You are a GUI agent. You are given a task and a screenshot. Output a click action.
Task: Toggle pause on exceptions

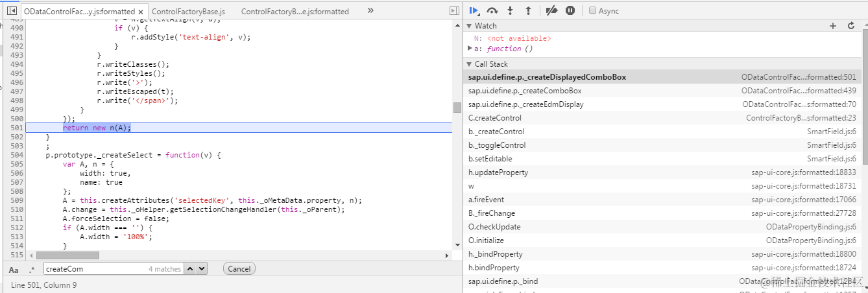tap(570, 10)
